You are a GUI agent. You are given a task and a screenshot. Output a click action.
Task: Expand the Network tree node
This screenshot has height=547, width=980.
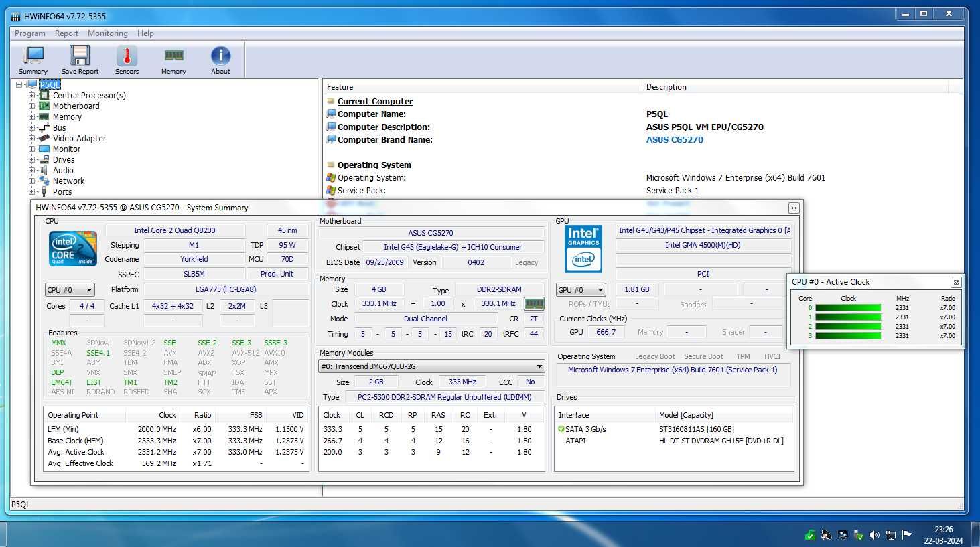coord(31,181)
